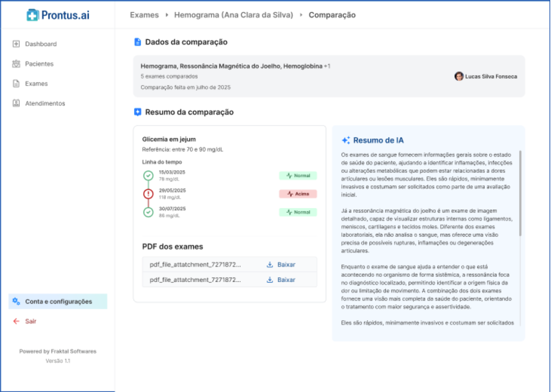551x392 pixels.
Task: Click the 78 mg/dL value
Action: pos(169,179)
